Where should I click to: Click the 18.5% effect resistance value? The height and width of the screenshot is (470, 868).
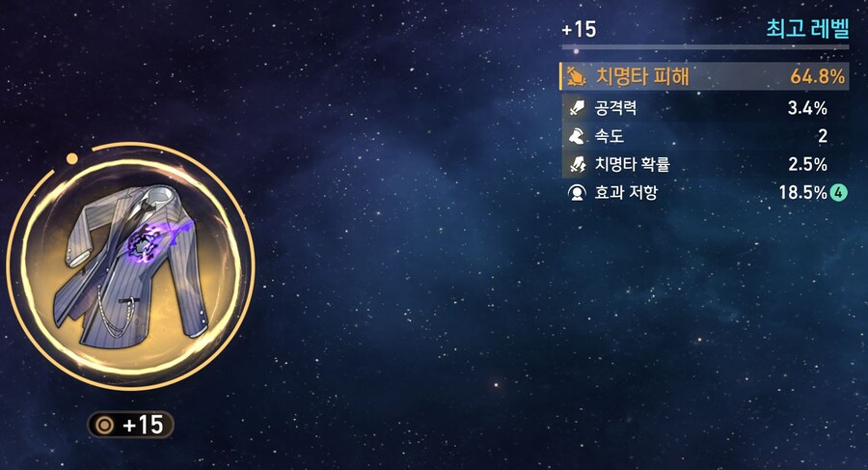(x=802, y=192)
